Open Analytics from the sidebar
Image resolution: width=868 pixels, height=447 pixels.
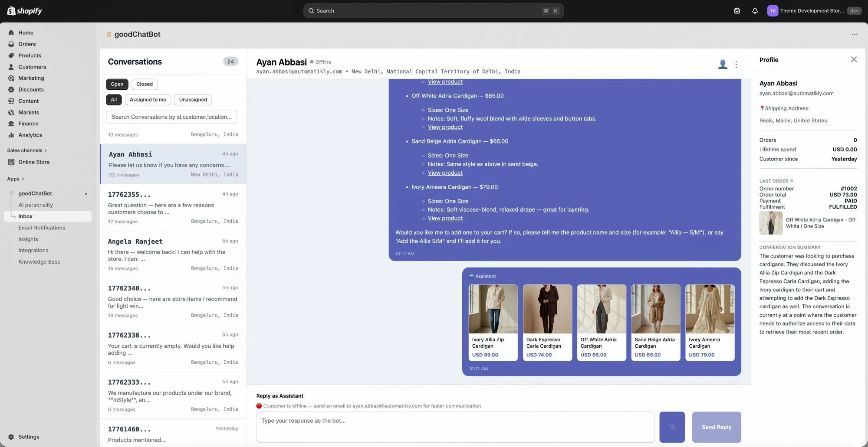(x=30, y=135)
